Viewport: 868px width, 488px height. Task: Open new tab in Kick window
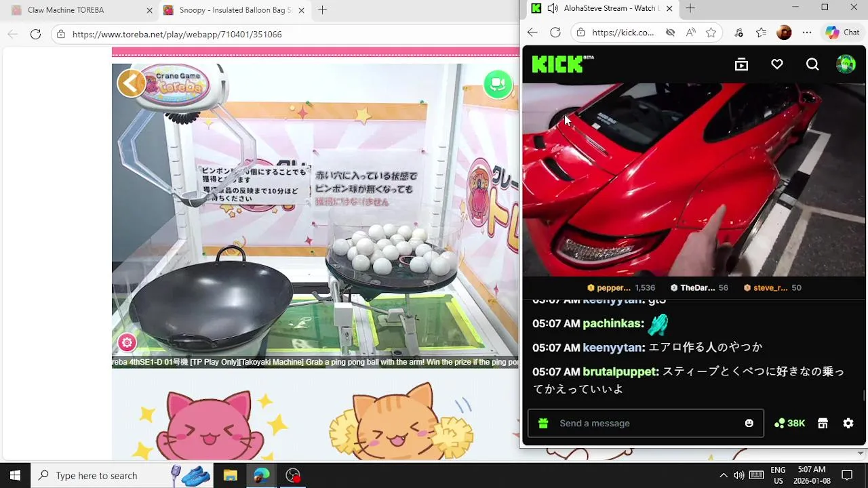coord(690,8)
